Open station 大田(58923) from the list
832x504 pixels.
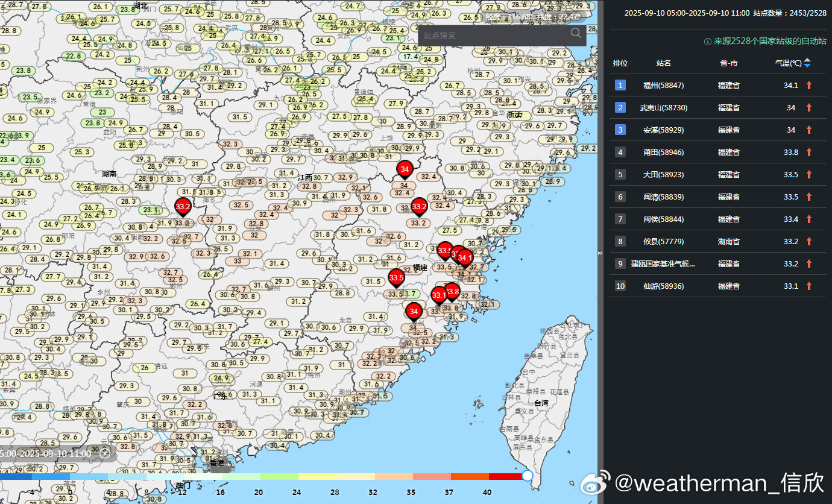(x=664, y=174)
